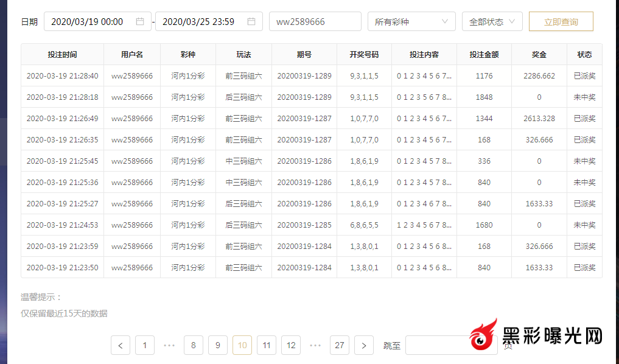Screen dimensions: 619x364
Task: Jump to page 27
Action: (340, 345)
